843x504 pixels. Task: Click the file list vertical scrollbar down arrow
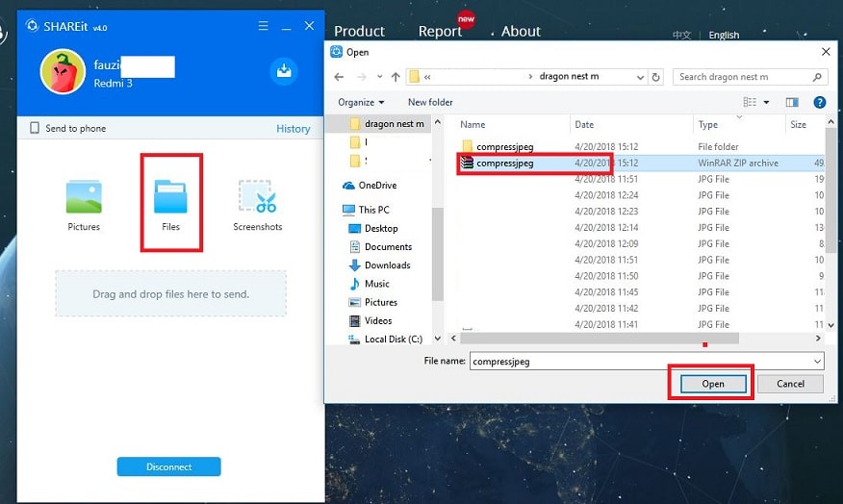(831, 325)
